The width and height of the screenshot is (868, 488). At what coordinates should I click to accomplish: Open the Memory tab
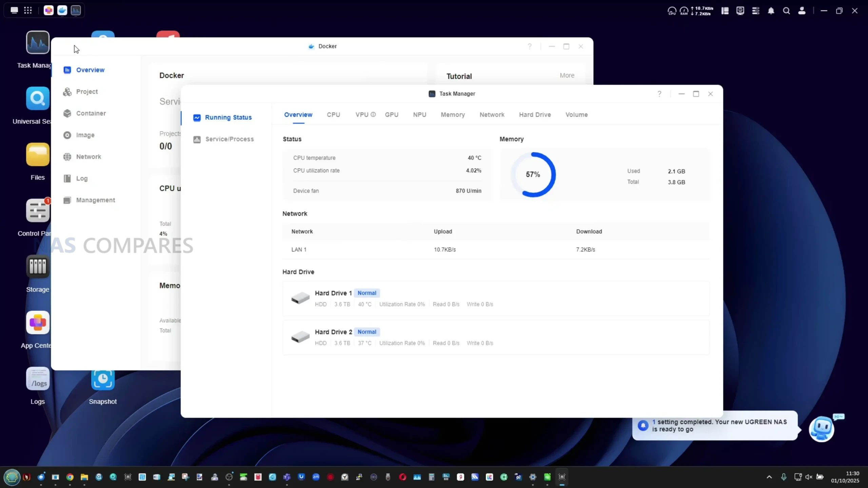pos(453,115)
